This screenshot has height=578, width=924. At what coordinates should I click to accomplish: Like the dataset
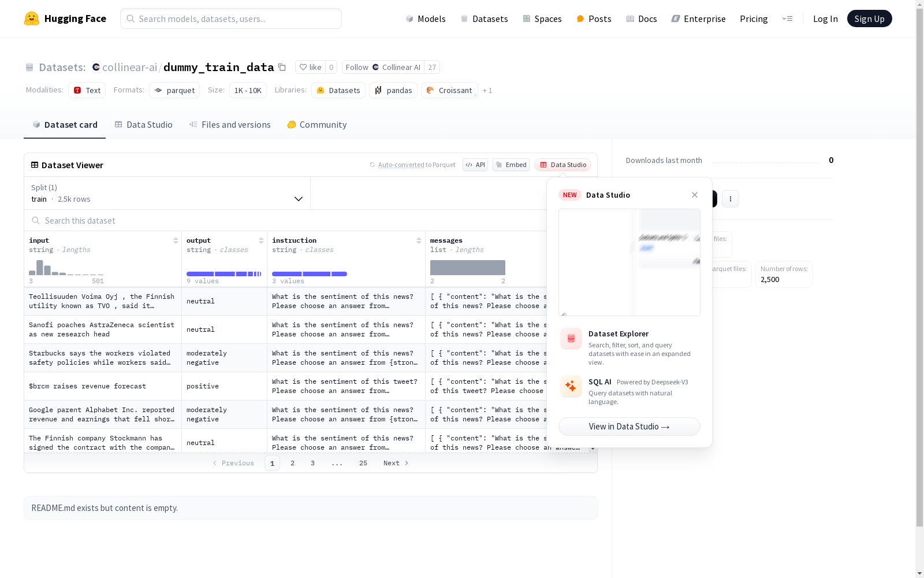point(310,67)
